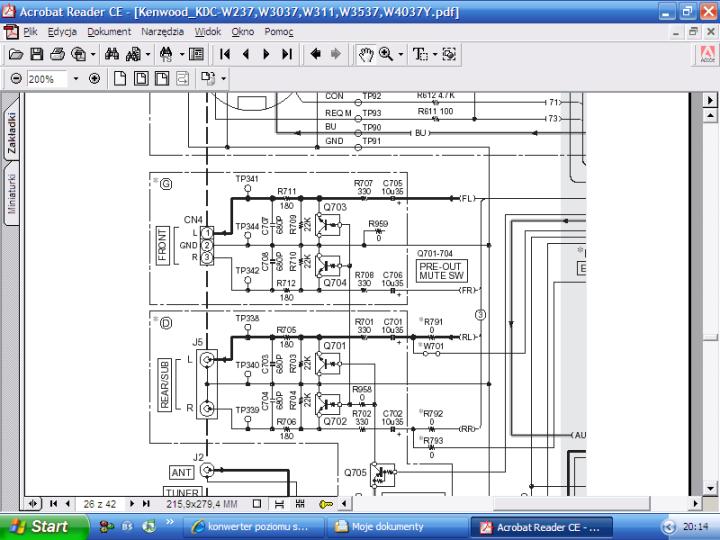
Task: Open the Dokument menu
Action: tap(109, 32)
